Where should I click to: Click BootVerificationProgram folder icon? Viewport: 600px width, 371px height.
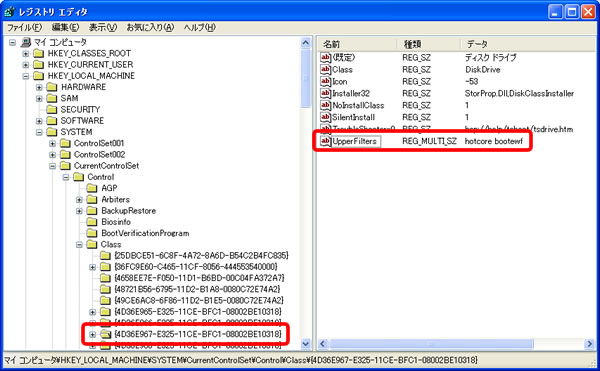click(x=92, y=233)
